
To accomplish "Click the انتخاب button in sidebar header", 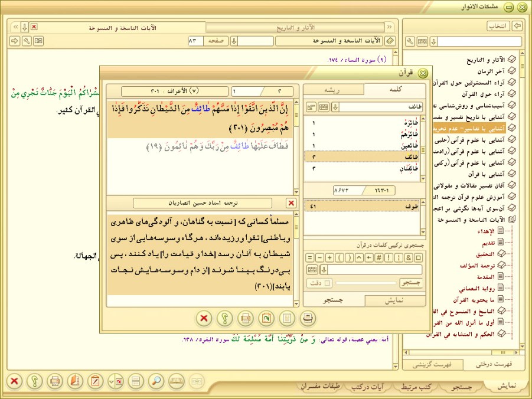I will (498, 26).
